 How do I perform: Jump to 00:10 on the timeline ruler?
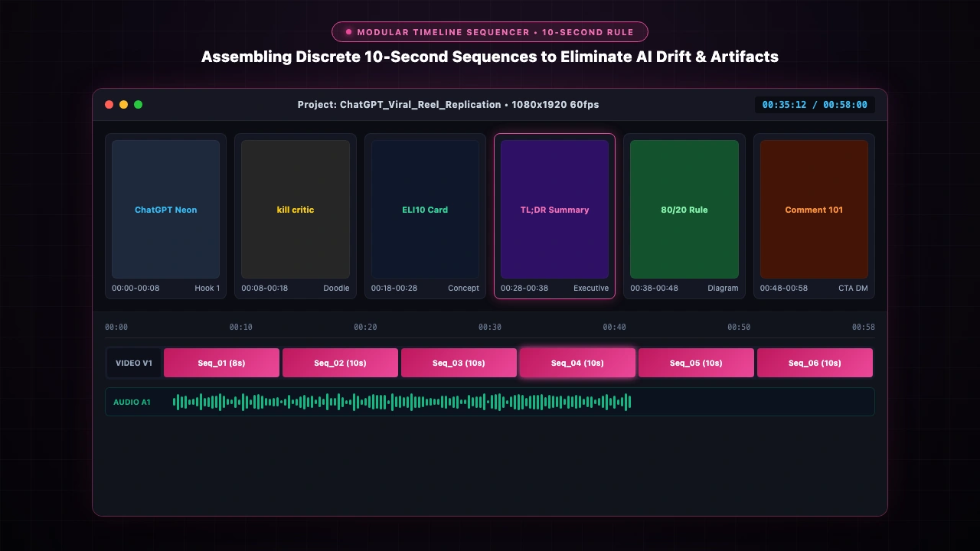click(240, 327)
